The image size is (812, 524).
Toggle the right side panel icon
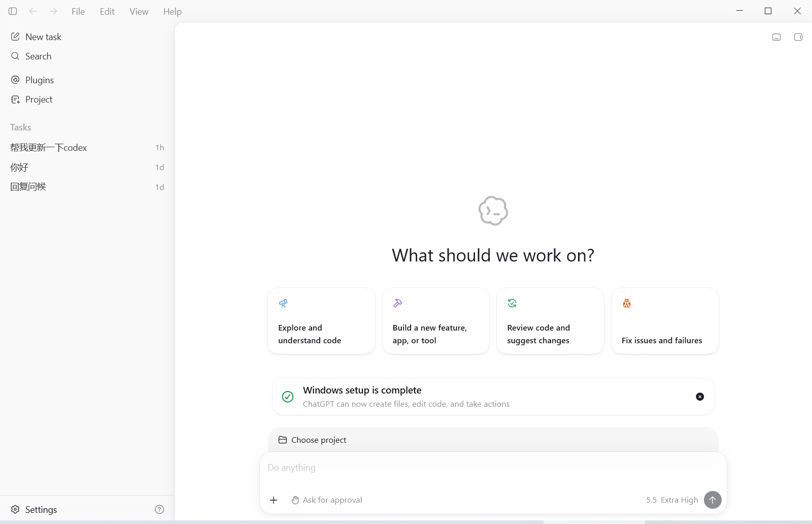click(x=798, y=37)
